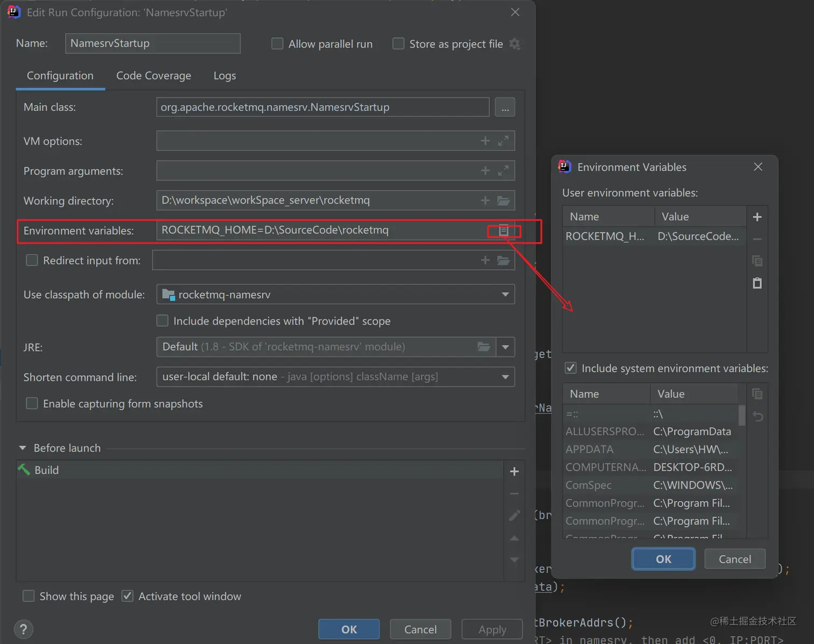Copy system environment variables
The height and width of the screenshot is (644, 814).
click(757, 394)
